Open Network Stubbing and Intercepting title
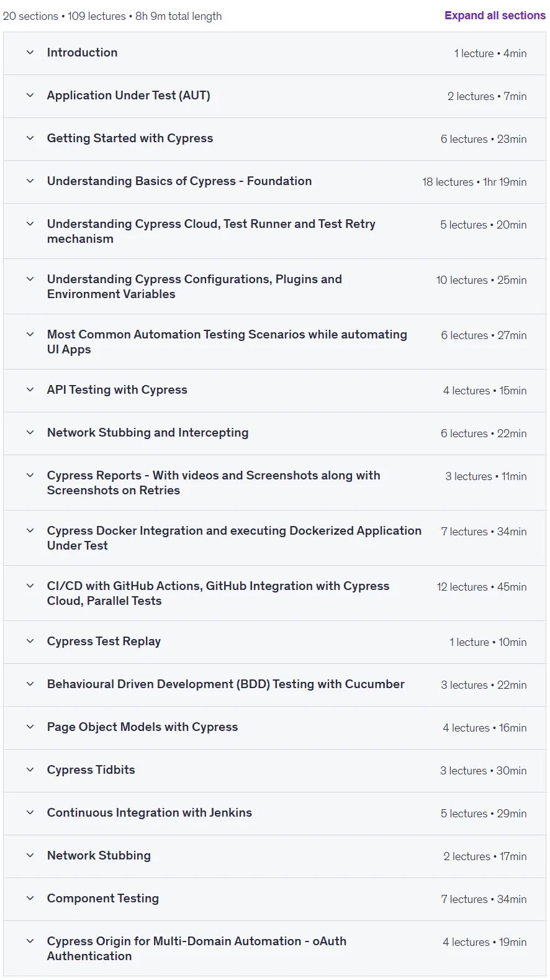This screenshot has width=550, height=980. [x=148, y=433]
